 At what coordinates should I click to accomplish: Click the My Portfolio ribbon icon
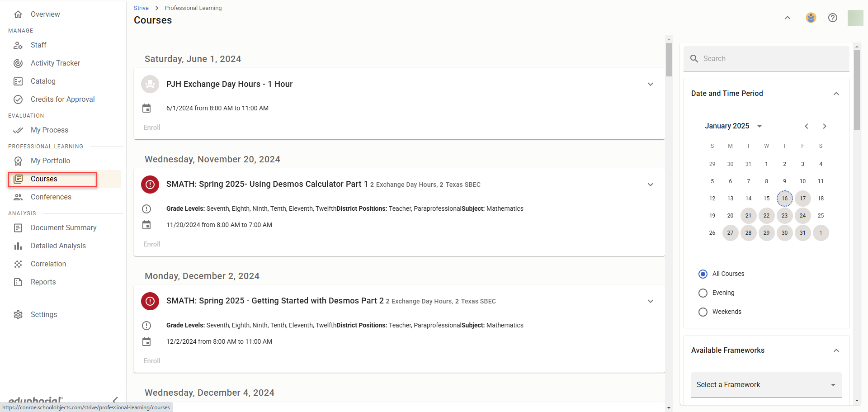click(18, 161)
